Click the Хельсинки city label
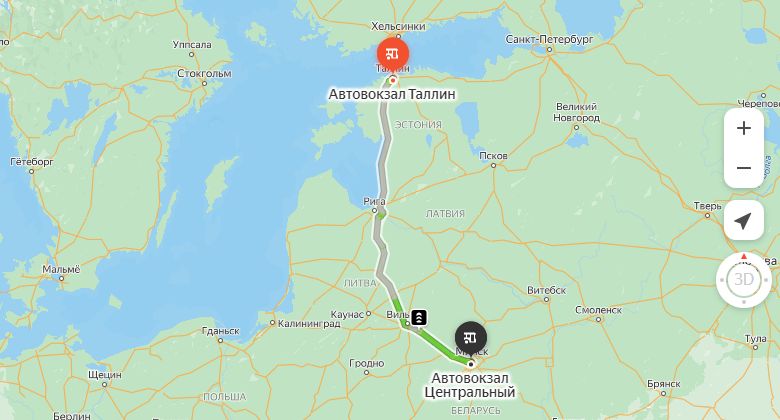 (x=398, y=26)
